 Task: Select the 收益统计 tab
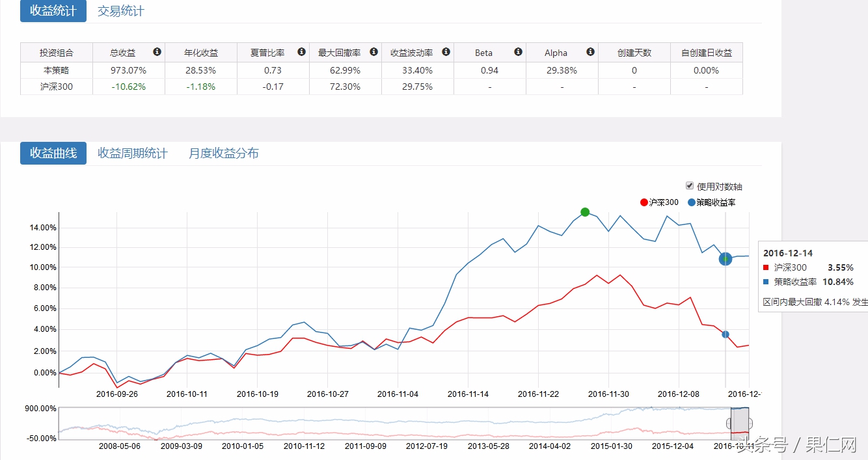(x=53, y=11)
